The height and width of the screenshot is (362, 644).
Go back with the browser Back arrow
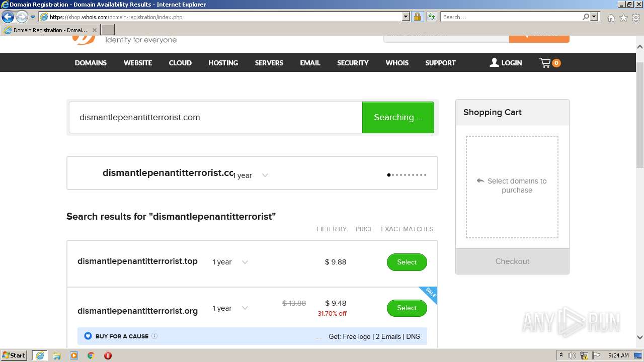(8, 17)
